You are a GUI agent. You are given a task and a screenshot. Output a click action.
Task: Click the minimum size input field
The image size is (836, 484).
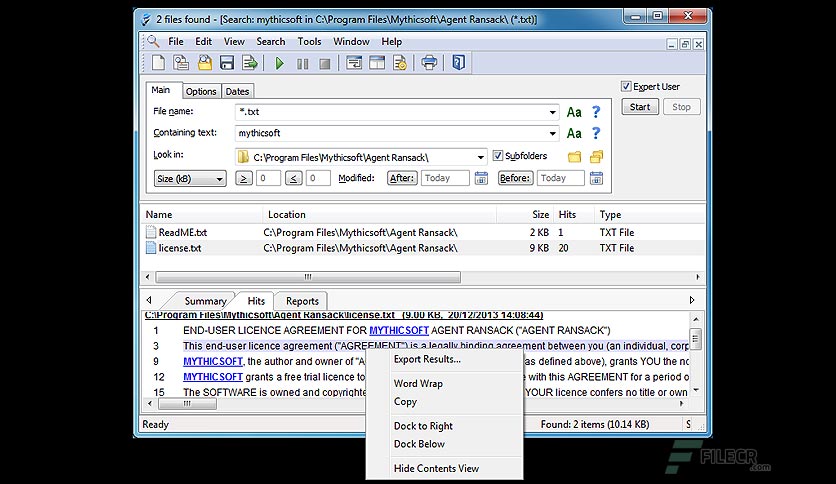(x=268, y=179)
